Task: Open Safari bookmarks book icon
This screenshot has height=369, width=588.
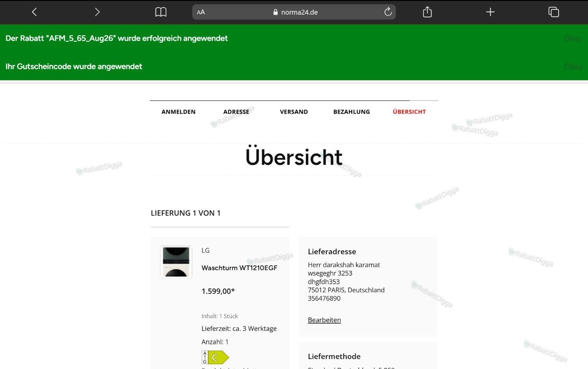Action: 161,12
